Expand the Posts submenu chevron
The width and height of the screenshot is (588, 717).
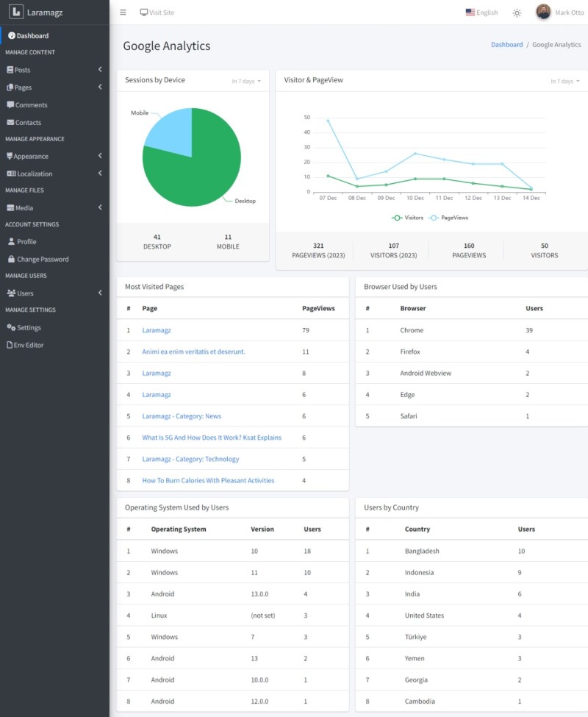100,70
